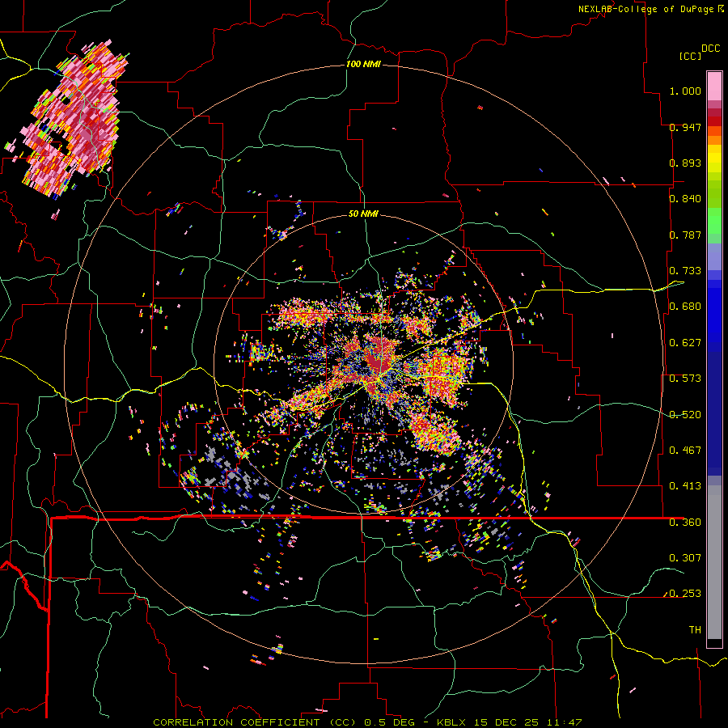Click the 0.893 scale value
Image resolution: width=728 pixels, height=728 pixels.
pyautogui.click(x=685, y=163)
